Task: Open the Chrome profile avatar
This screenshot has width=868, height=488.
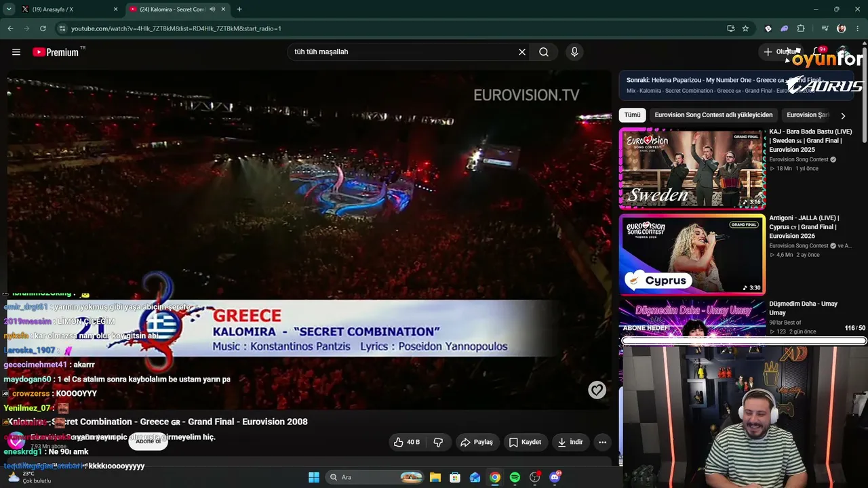Action: pyautogui.click(x=842, y=28)
